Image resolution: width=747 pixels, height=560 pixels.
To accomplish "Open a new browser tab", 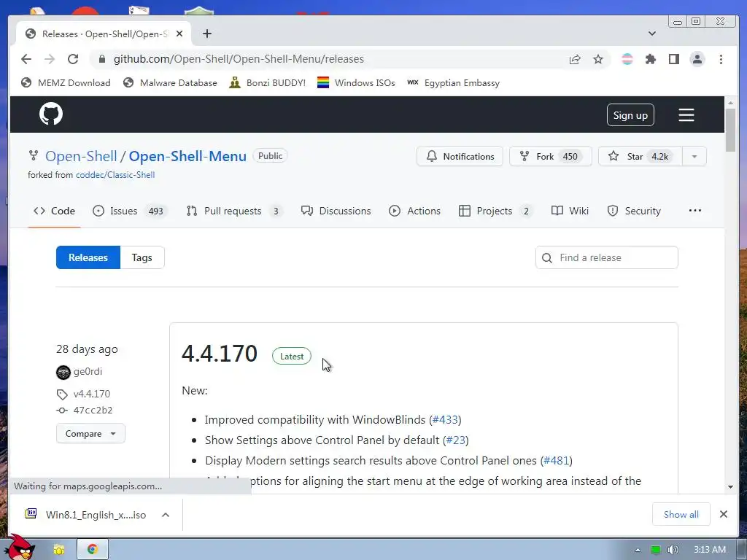I will (x=206, y=34).
